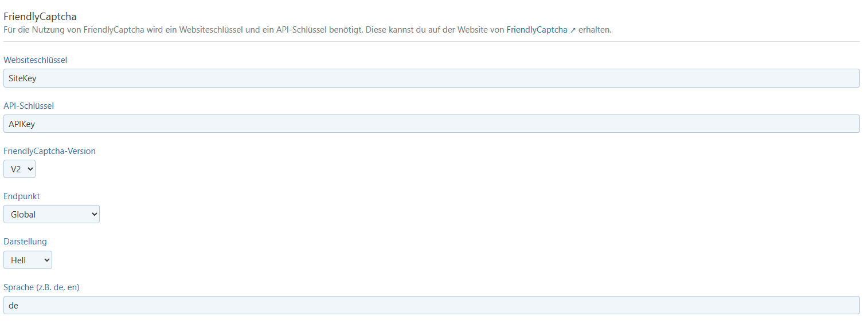Viewport: 868px width, 324px height.
Task: Click the external link arrow icon after FriendlyCaptcha
Action: (573, 30)
